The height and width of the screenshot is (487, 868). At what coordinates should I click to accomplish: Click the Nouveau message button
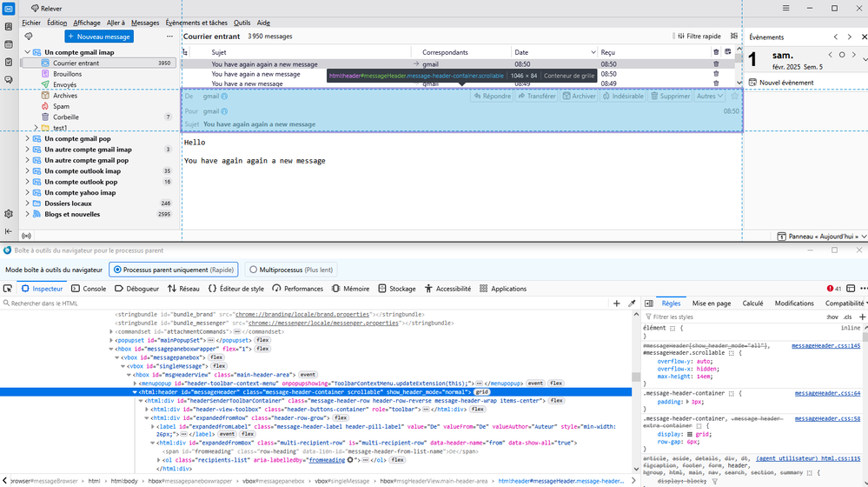pyautogui.click(x=99, y=37)
